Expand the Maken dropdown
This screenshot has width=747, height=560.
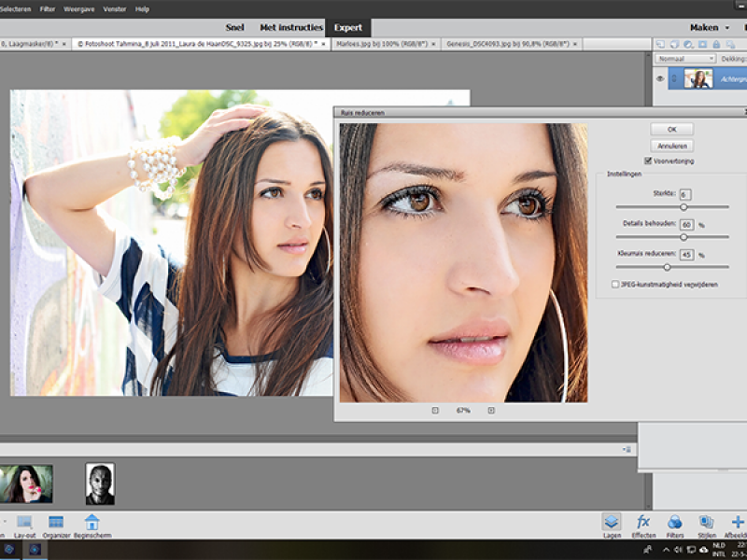tap(711, 28)
